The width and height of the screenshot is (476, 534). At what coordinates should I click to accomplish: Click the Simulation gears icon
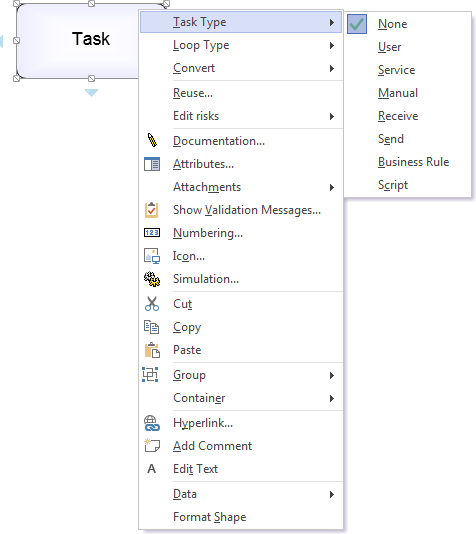click(x=152, y=279)
